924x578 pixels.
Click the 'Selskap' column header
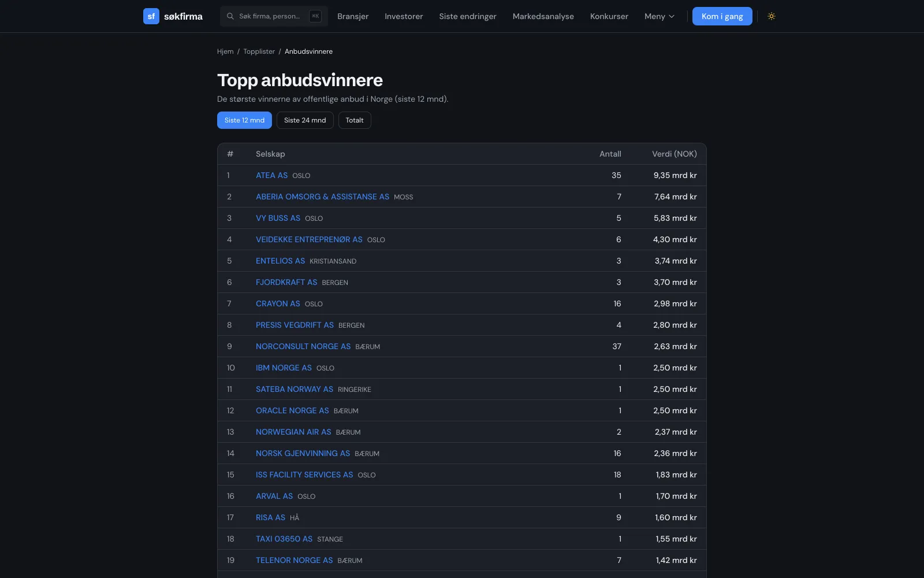[x=270, y=154]
